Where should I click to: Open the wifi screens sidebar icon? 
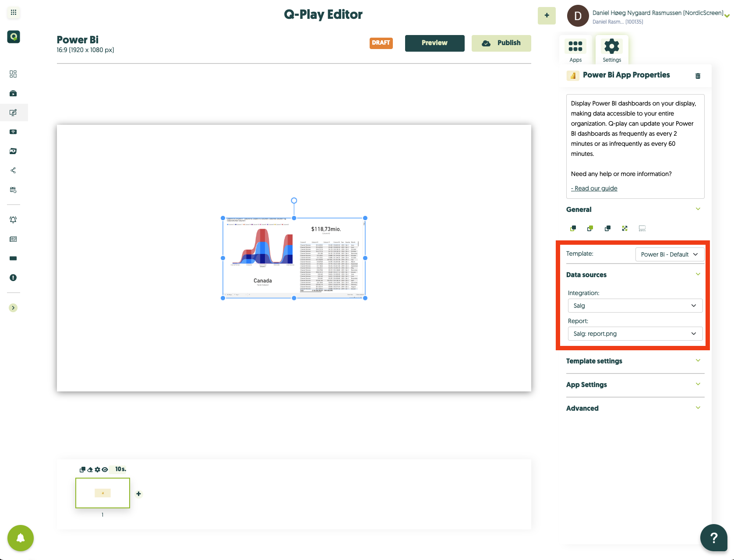(13, 132)
